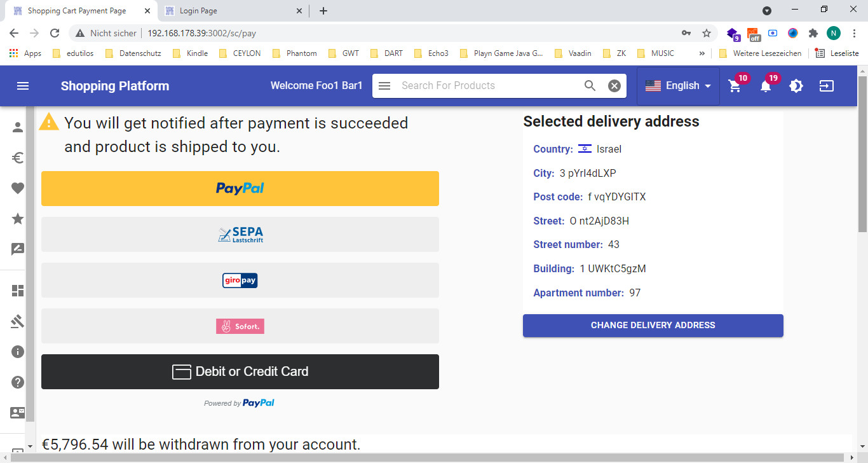Viewport: 868px width, 463px height.
Task: Open a new browser tab
Action: [323, 11]
